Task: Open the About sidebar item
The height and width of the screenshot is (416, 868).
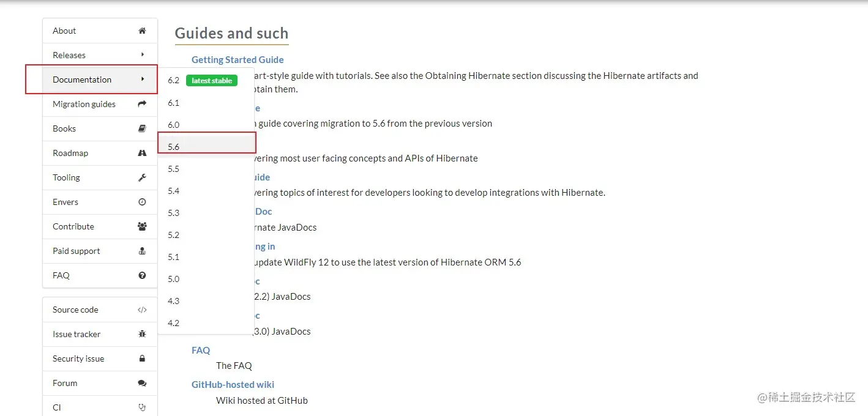Action: 100,31
